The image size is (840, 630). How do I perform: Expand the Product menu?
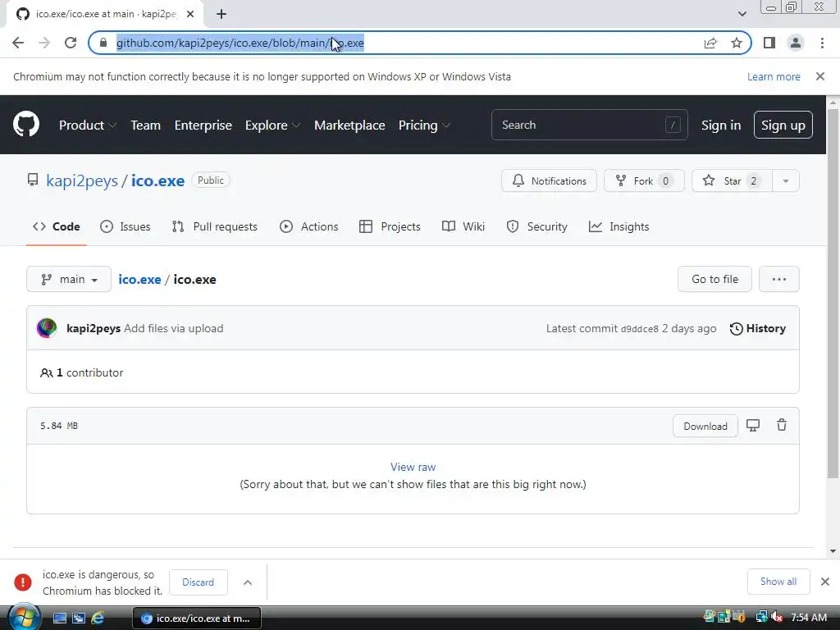[x=88, y=126]
